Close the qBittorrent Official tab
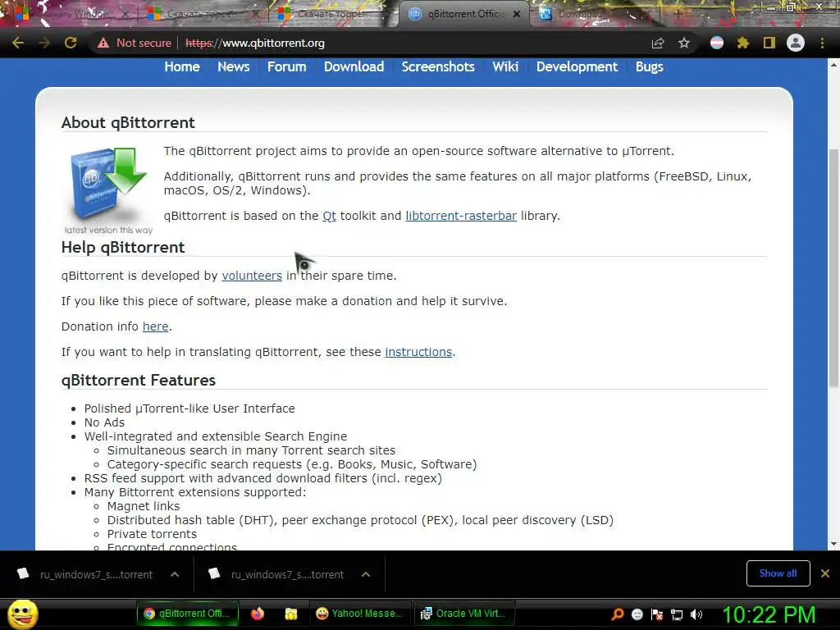This screenshot has width=840, height=630. (517, 14)
